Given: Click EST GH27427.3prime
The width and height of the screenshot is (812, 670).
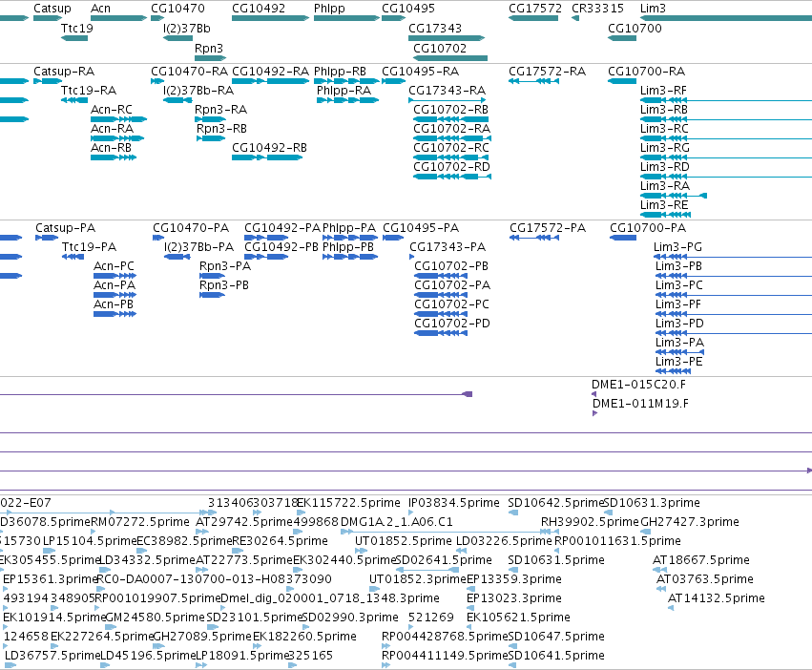Looking at the screenshot, I should point(645,532).
